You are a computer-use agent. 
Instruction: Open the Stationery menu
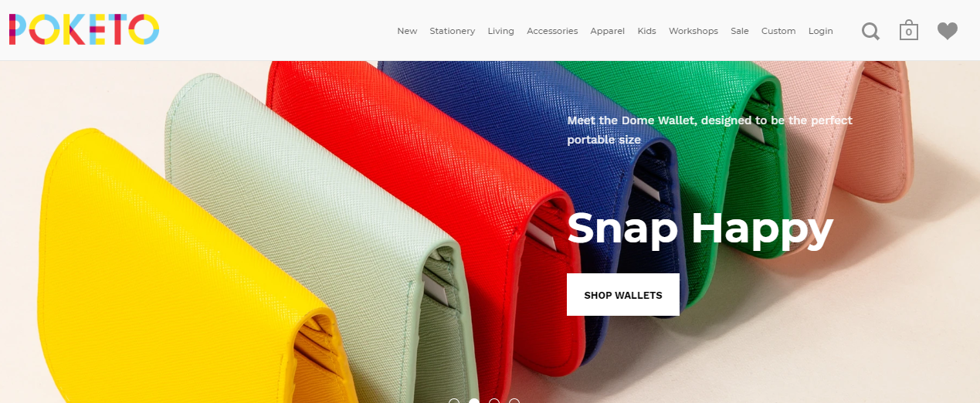[453, 31]
